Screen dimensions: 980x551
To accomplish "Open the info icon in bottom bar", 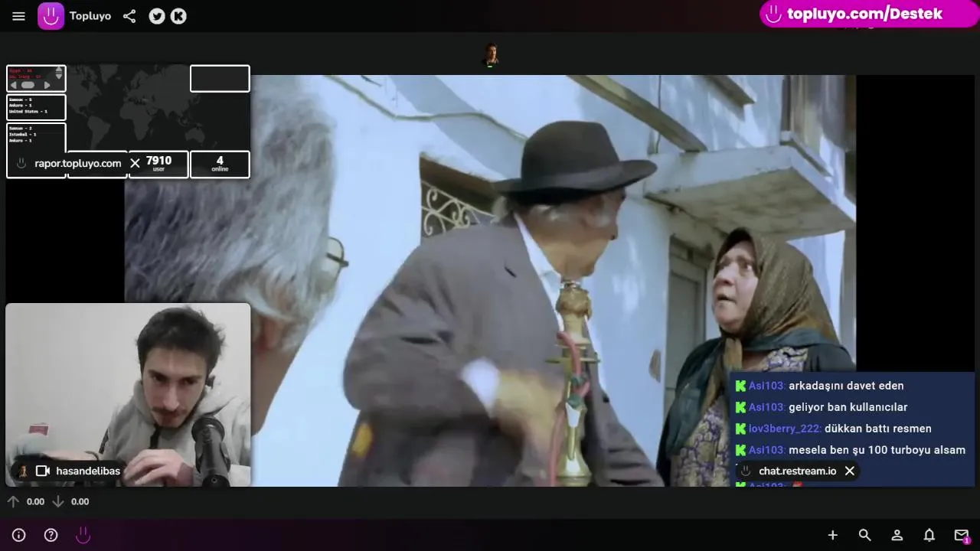I will tap(19, 535).
